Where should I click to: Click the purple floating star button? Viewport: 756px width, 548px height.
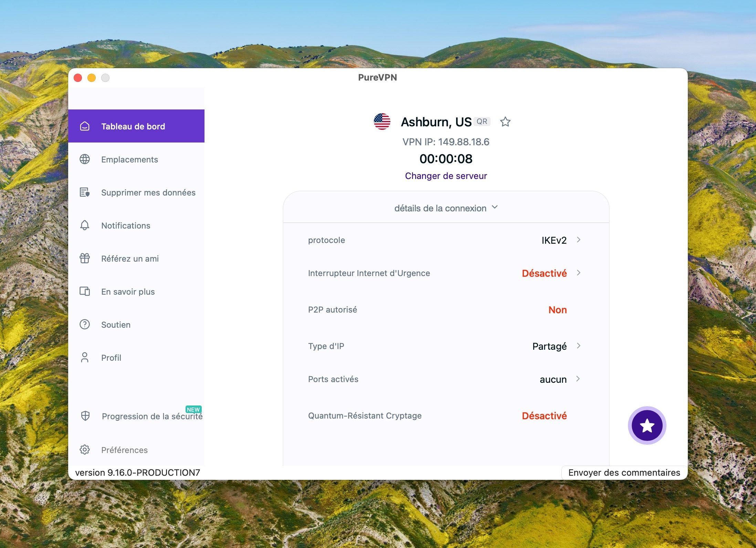click(x=647, y=425)
